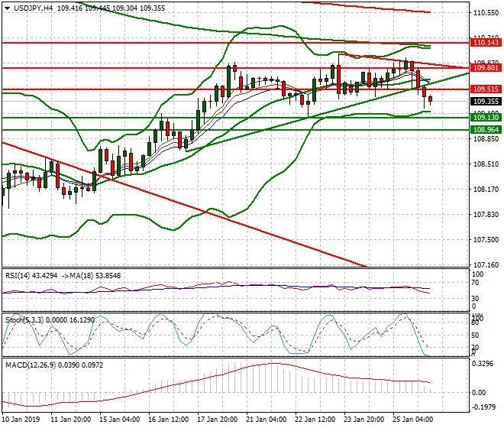The width and height of the screenshot is (504, 428).
Task: Click the 23 Jan 20:00 time label
Action: pos(363,420)
